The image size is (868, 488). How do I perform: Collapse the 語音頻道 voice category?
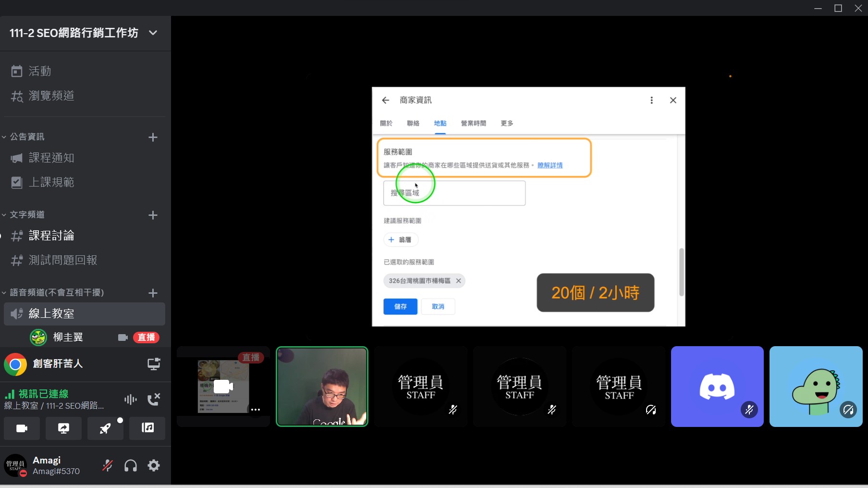point(54,292)
